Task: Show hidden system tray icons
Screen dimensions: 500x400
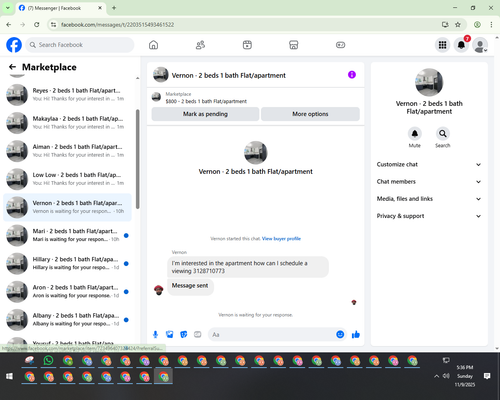Action: click(436, 376)
